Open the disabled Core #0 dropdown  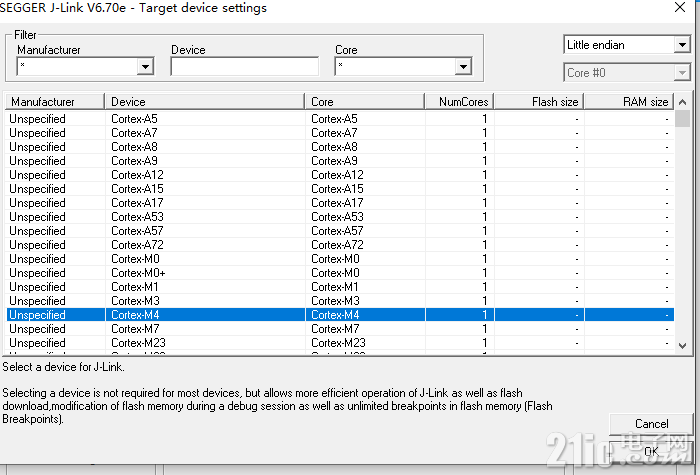pos(682,72)
